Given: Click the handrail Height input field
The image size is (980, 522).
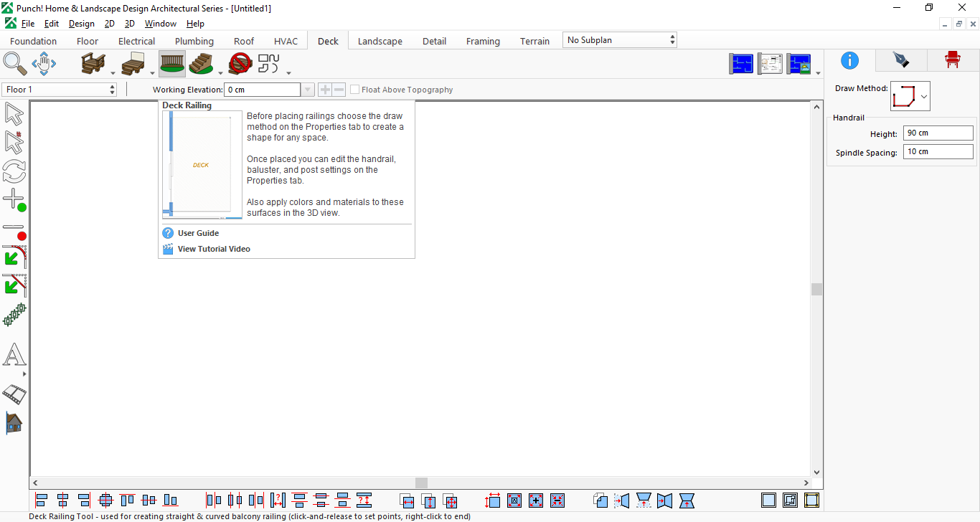Looking at the screenshot, I should pos(938,133).
